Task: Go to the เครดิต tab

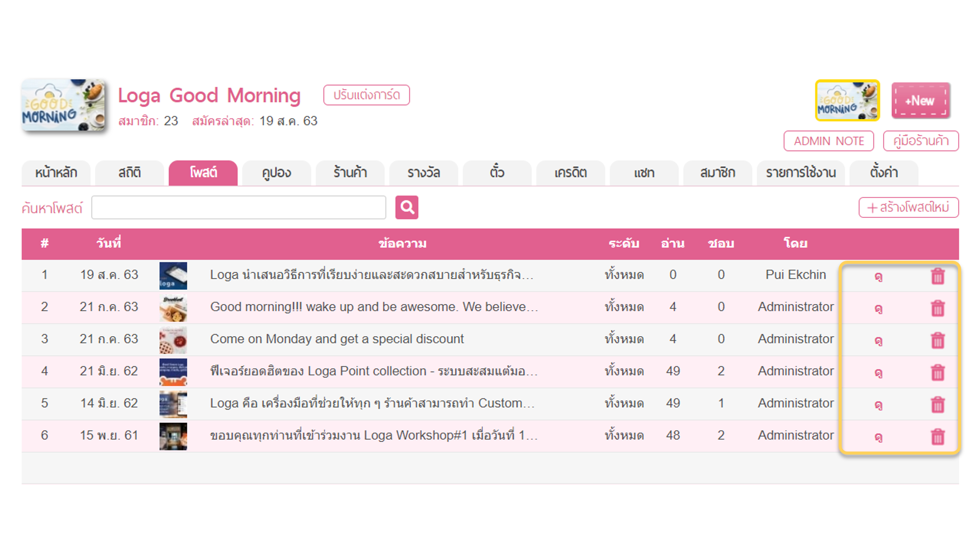Action: [x=571, y=173]
